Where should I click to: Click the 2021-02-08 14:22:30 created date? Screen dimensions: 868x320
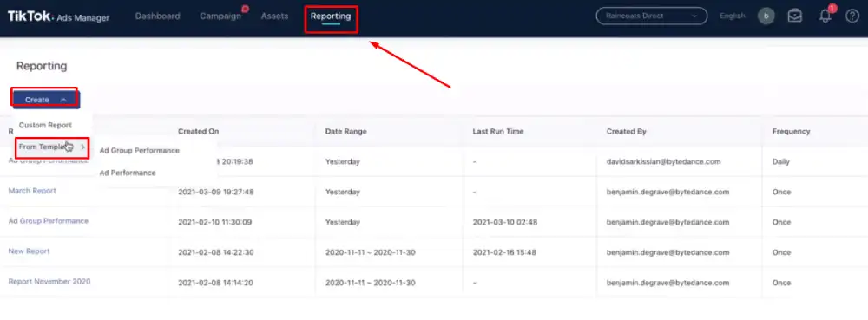point(216,252)
